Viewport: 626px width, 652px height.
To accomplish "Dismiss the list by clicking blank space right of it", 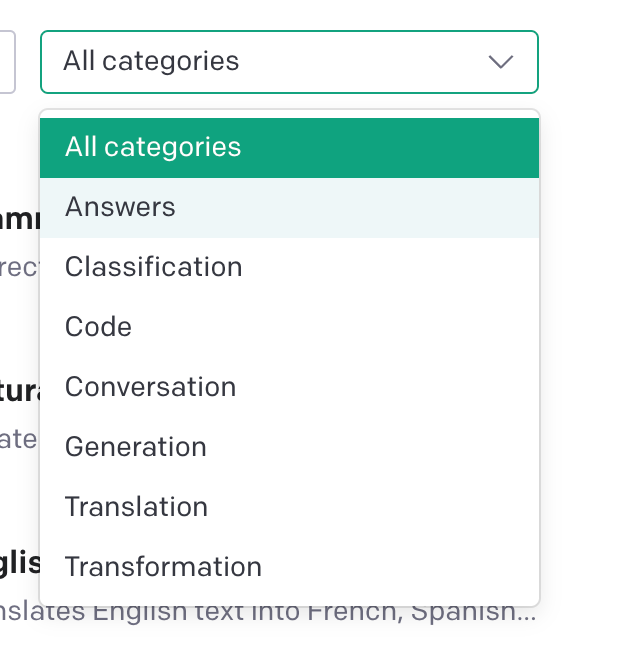I will (x=585, y=350).
